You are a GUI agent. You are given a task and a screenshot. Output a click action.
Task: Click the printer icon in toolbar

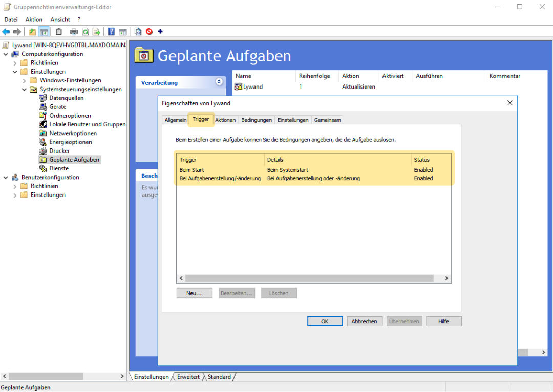click(74, 32)
